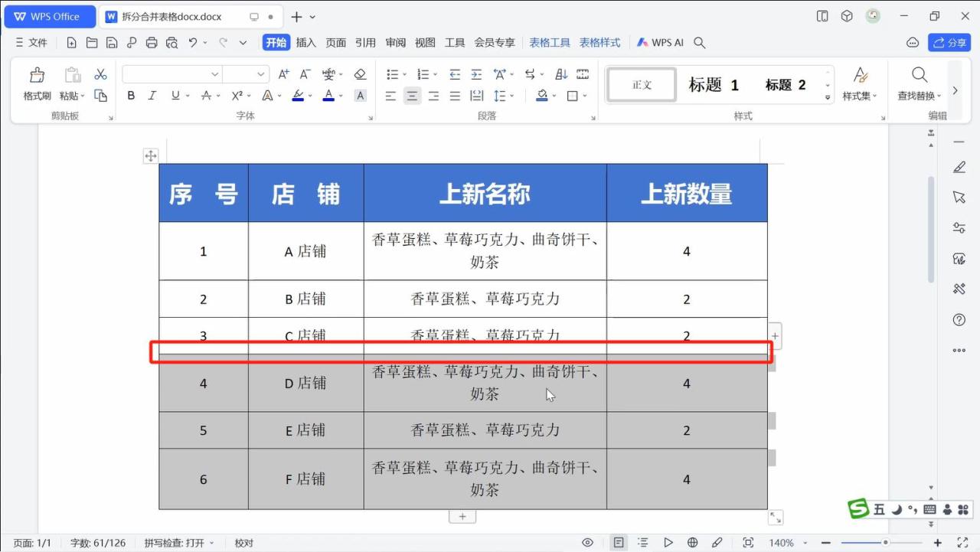Click the Decrease Indent icon

(455, 74)
